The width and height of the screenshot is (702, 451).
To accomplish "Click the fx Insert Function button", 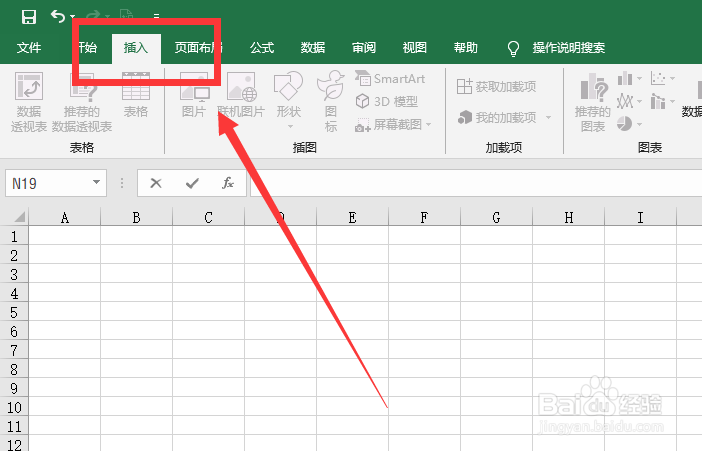I will (x=228, y=183).
